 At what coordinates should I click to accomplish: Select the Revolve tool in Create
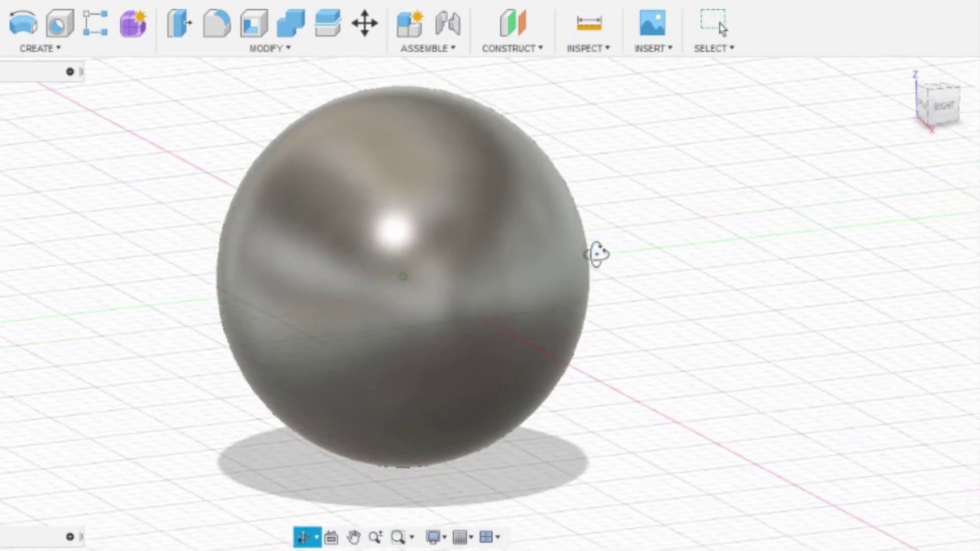coord(23,24)
